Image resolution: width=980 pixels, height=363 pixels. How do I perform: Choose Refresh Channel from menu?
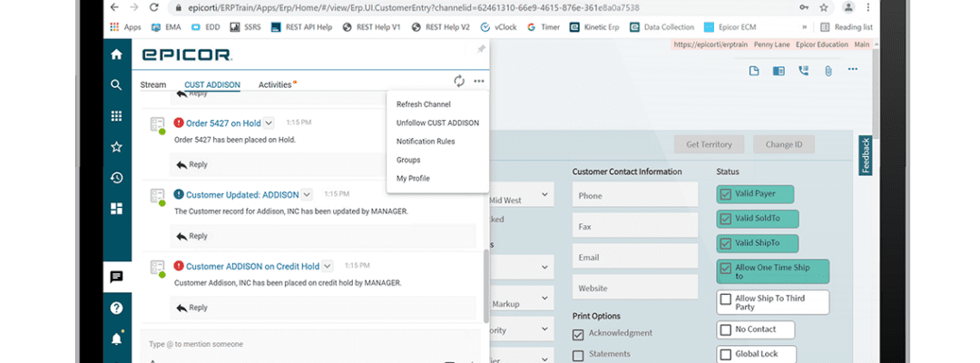pyautogui.click(x=424, y=104)
